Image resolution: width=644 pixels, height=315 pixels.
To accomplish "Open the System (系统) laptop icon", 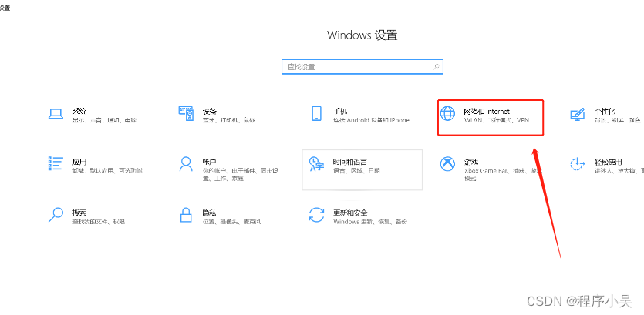I will 56,114.
